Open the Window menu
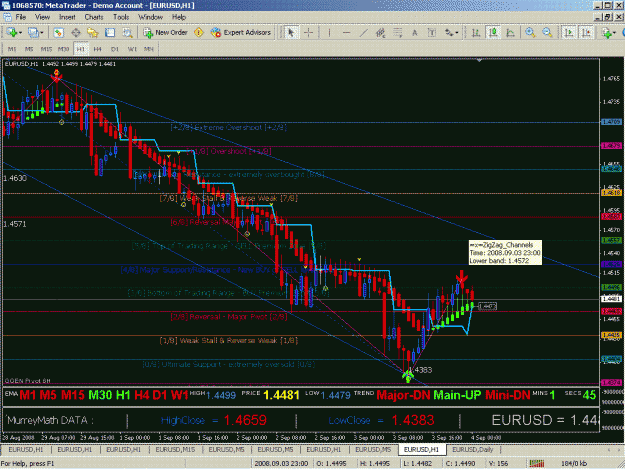This screenshot has width=625, height=469. click(150, 17)
